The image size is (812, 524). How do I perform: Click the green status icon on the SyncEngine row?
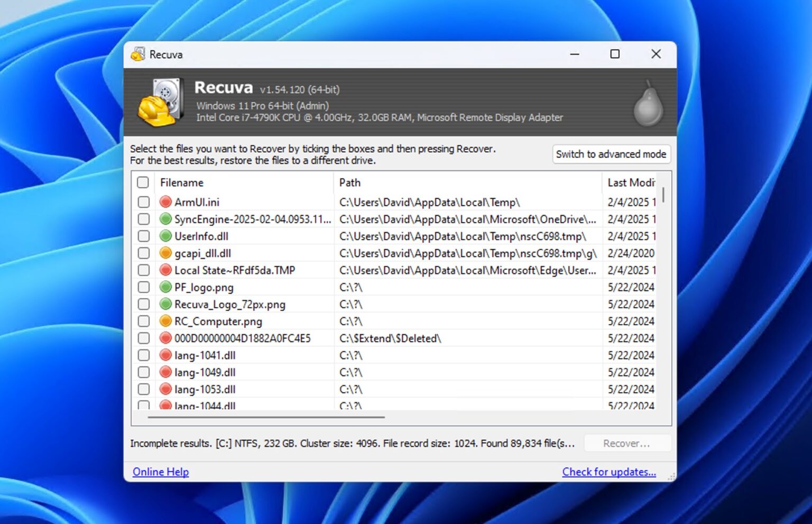tap(165, 219)
